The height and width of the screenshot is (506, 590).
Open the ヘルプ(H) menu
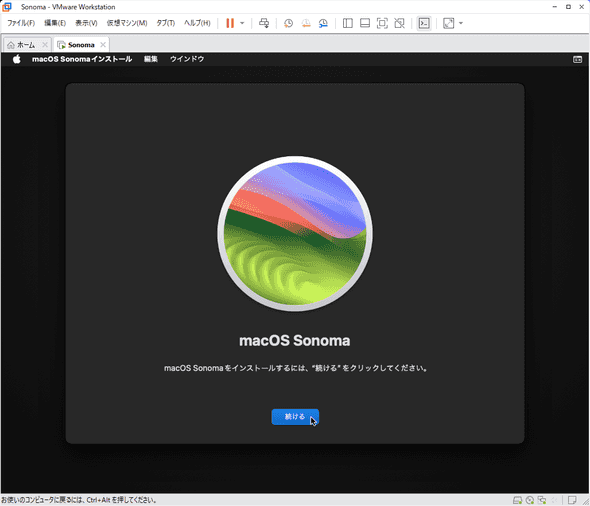[197, 23]
